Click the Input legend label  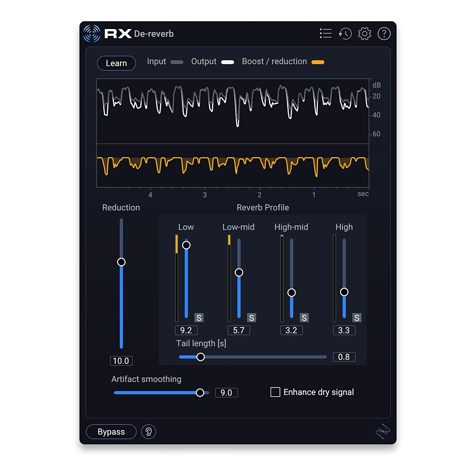(156, 61)
